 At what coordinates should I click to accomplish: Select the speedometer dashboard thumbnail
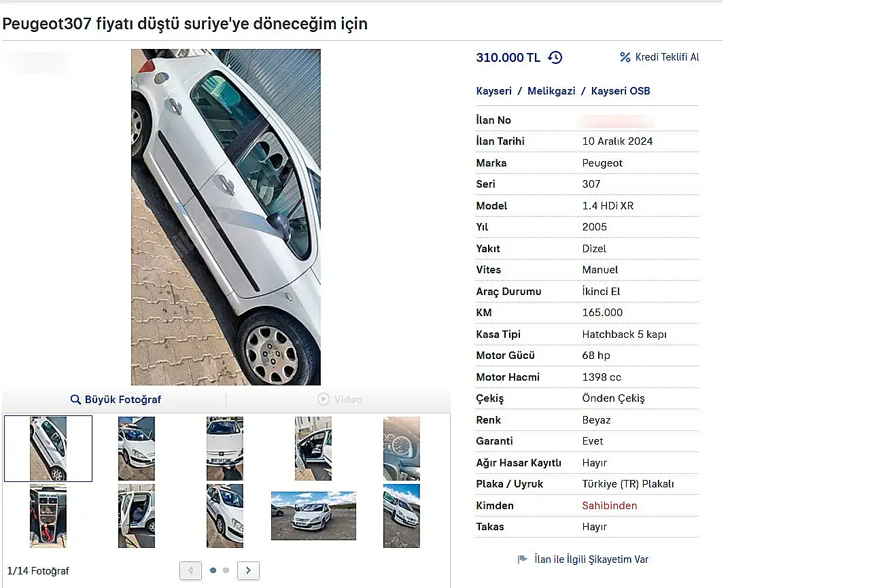[401, 449]
